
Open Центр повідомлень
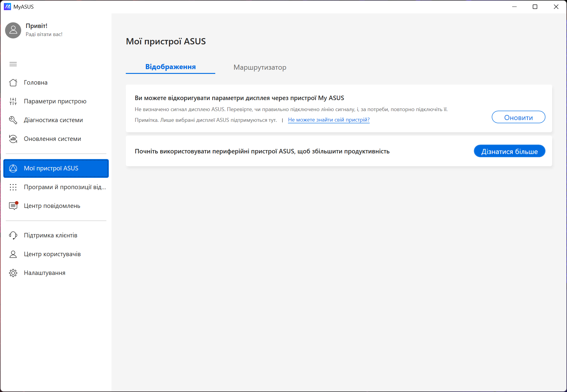pyautogui.click(x=56, y=206)
